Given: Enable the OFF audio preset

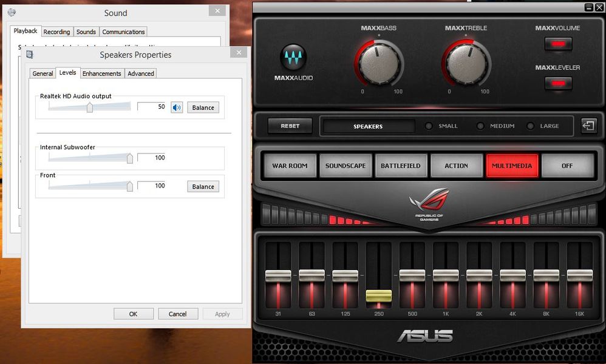Looking at the screenshot, I should pos(568,165).
